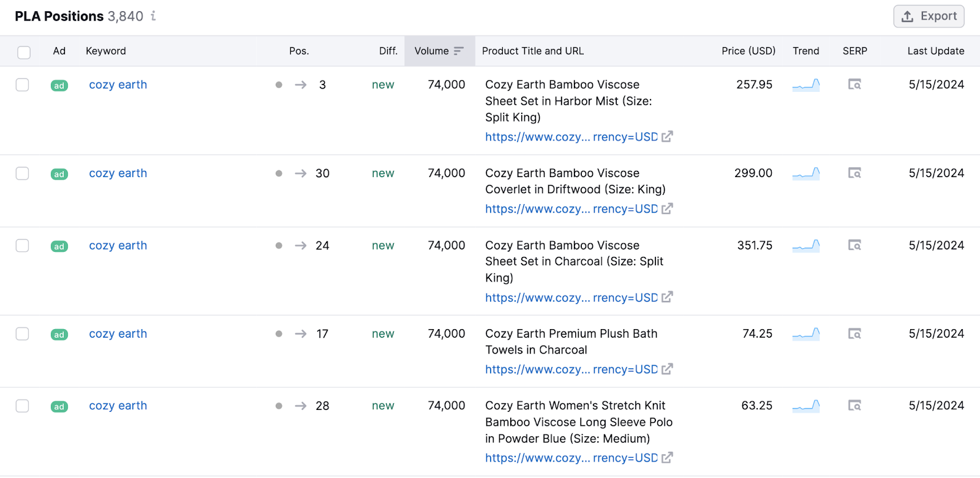Click the ad badge in the position 30 row
Image resolution: width=980 pixels, height=478 pixels.
tap(59, 174)
